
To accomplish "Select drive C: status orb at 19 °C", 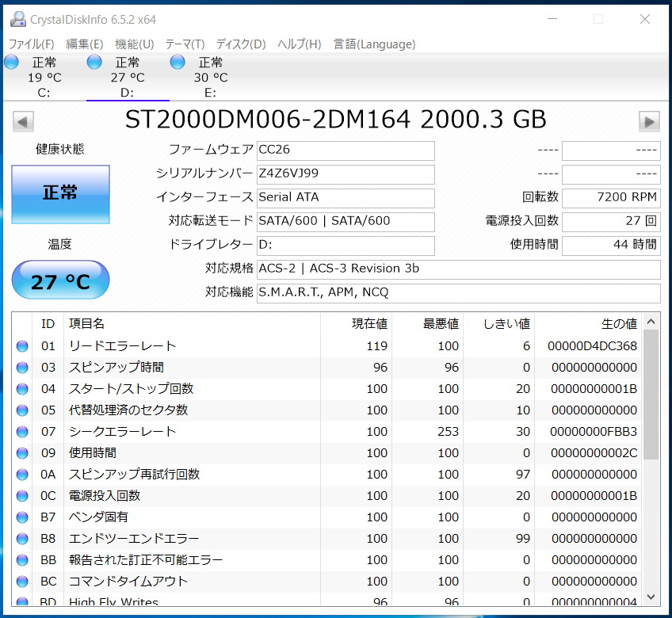I will click(x=12, y=62).
